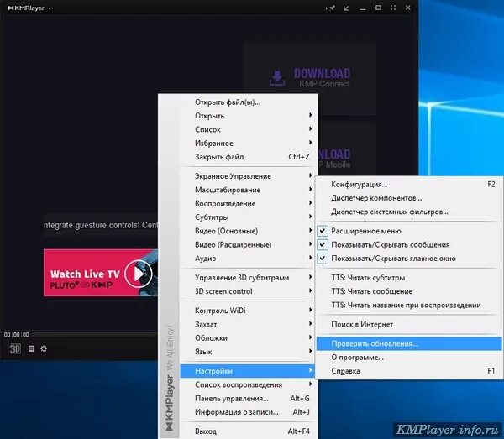Play the Watch Live TV button
The height and width of the screenshot is (439, 504).
pyautogui.click(x=139, y=274)
